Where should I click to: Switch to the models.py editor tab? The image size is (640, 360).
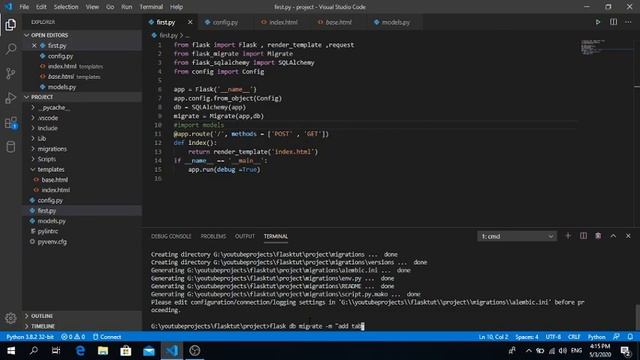click(396, 22)
